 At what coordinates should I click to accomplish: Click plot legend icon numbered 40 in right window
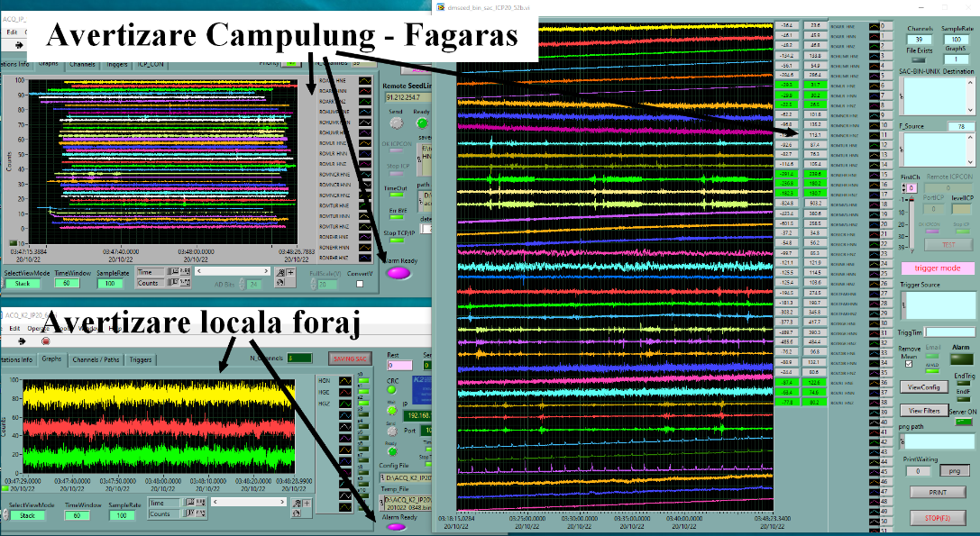point(875,422)
